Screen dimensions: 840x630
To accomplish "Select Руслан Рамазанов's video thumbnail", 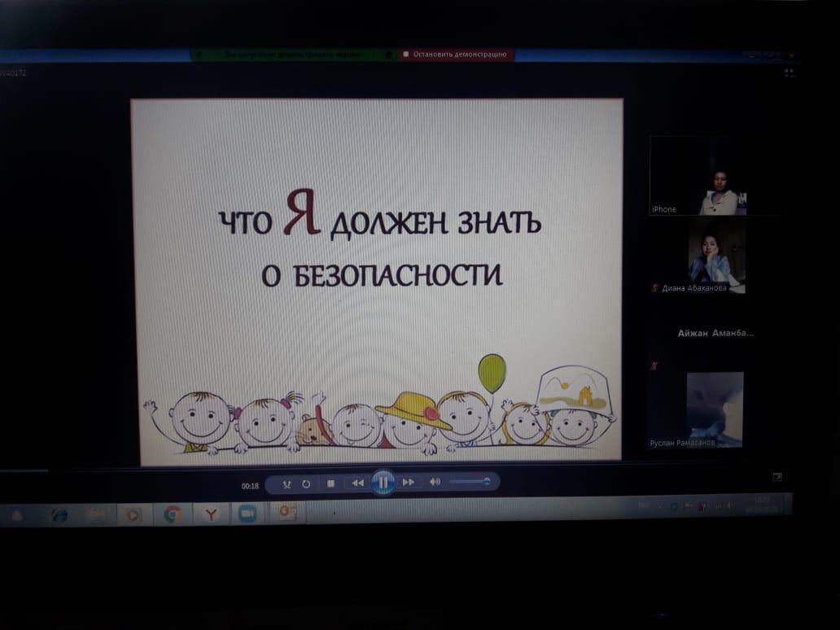I will pos(714,409).
